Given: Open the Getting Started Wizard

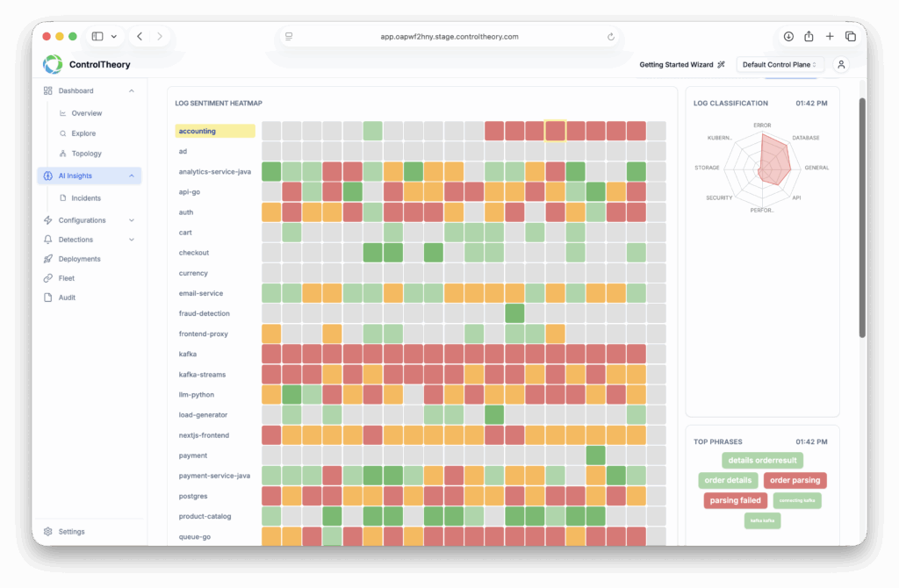Looking at the screenshot, I should point(682,64).
